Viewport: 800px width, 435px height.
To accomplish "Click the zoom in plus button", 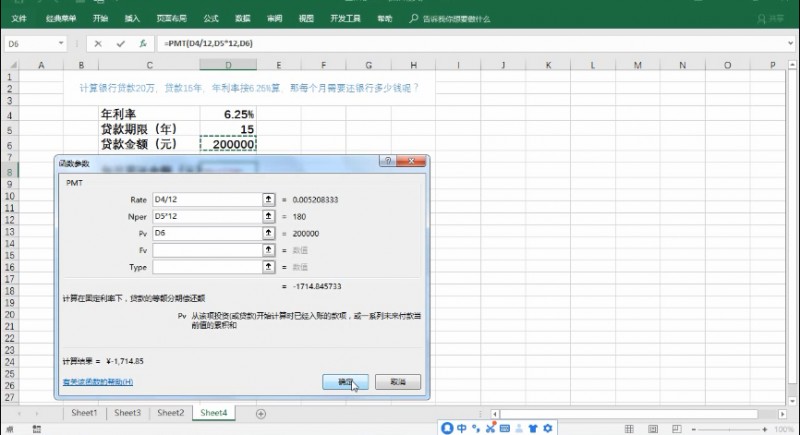I will pos(764,429).
